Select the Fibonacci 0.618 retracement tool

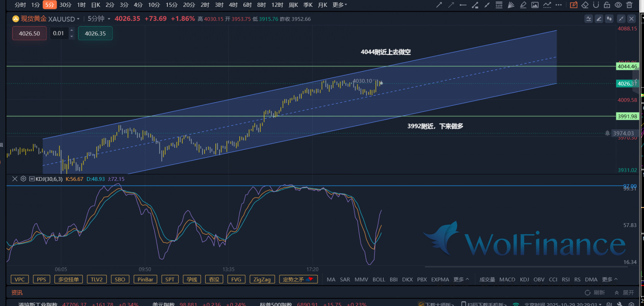pyautogui.click(x=499, y=5)
